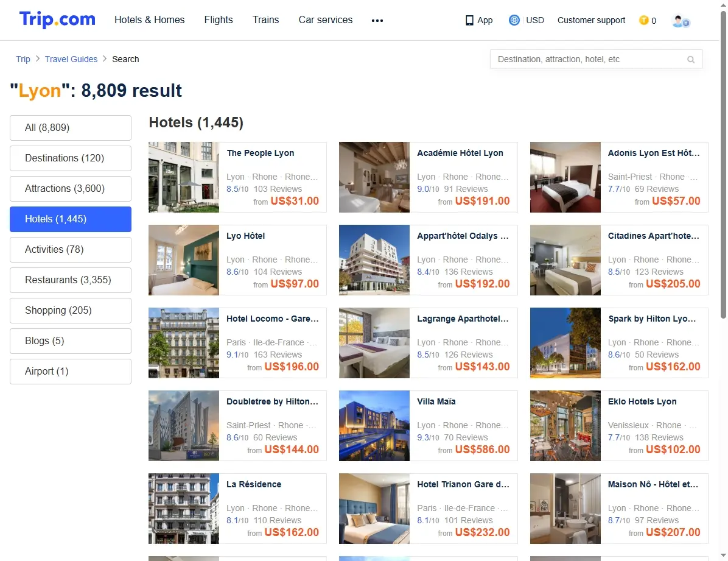Click the US$31.00 price
Screen dimensions: 728x561
point(295,201)
